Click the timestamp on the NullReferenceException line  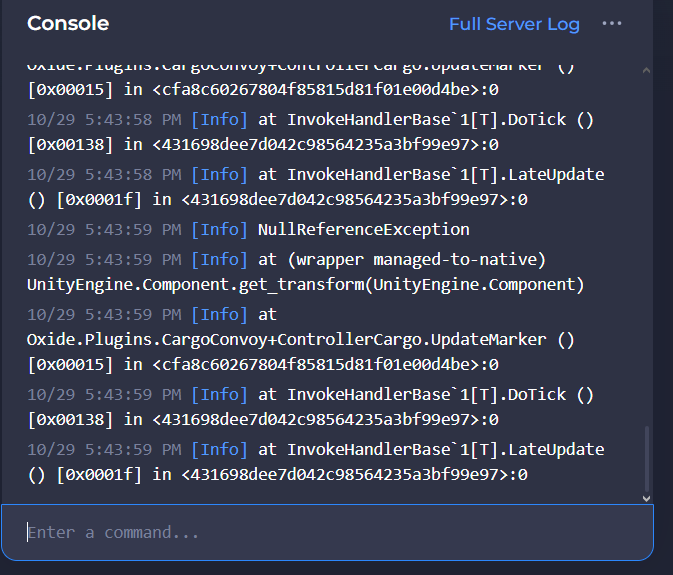(x=104, y=229)
